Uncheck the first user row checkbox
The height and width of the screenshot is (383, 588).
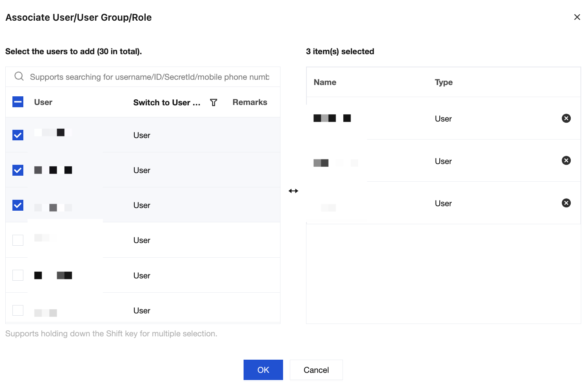pyautogui.click(x=18, y=135)
